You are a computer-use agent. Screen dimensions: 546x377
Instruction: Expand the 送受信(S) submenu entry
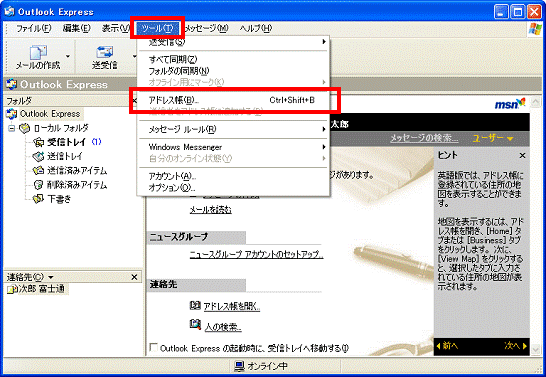point(233,42)
